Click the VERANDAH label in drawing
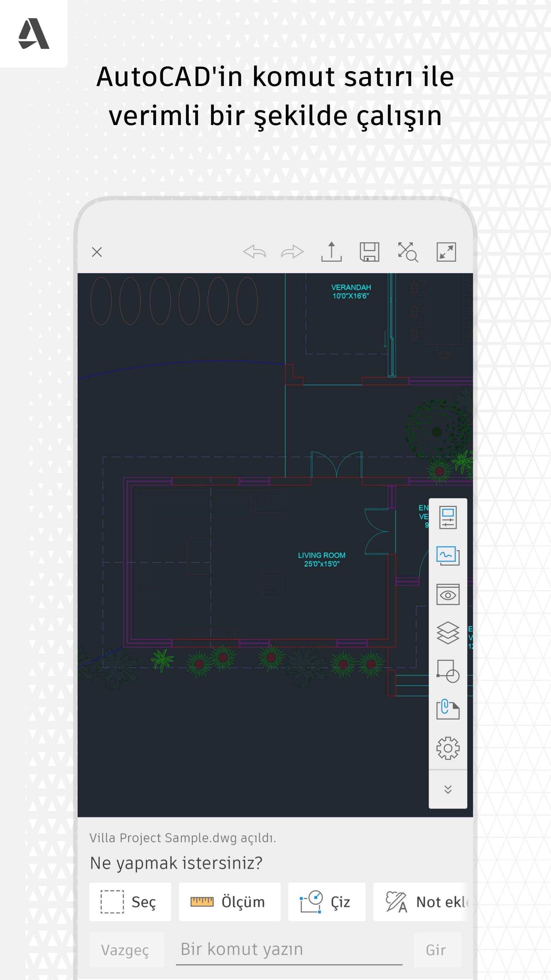Image resolution: width=551 pixels, height=980 pixels. coord(351,292)
